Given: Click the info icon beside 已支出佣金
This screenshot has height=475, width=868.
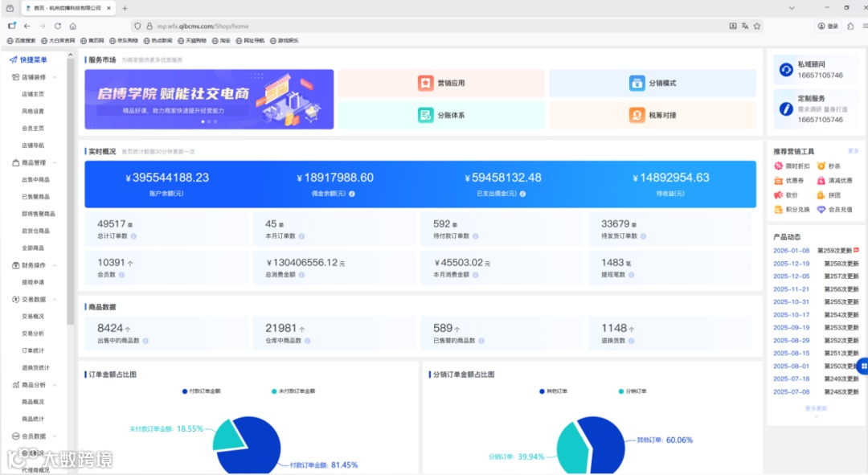Looking at the screenshot, I should 522,194.
